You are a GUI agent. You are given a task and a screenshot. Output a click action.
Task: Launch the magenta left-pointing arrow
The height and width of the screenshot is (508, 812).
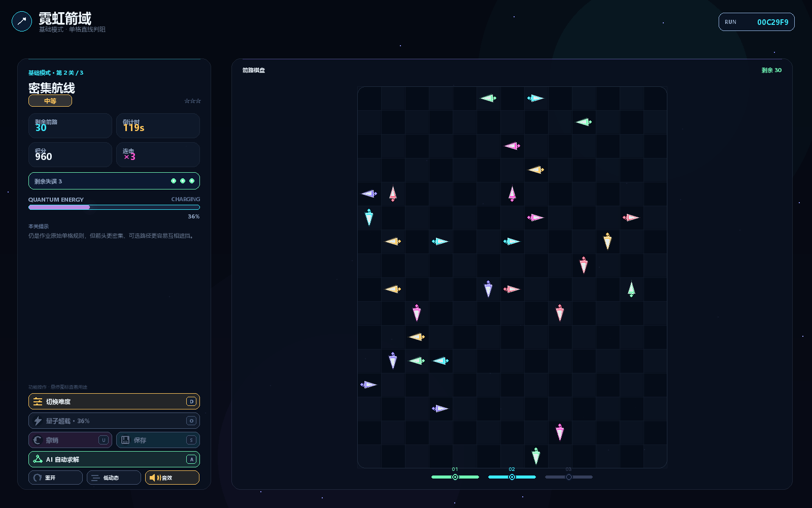coord(512,146)
